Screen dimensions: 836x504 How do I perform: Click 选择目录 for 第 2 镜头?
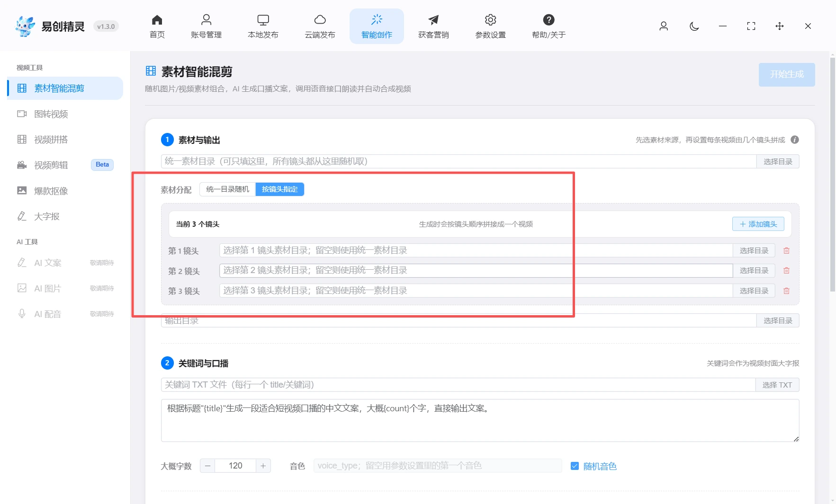pos(754,270)
